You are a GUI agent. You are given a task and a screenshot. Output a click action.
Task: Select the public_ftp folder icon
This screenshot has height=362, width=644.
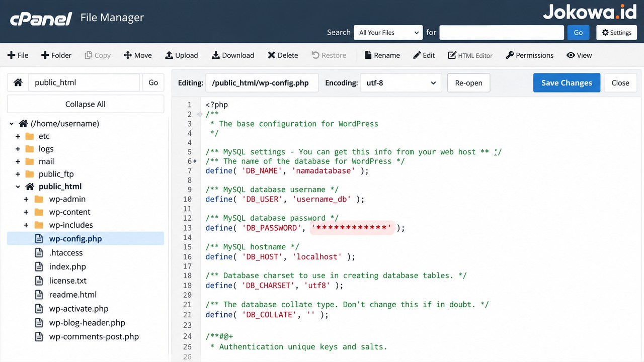30,174
